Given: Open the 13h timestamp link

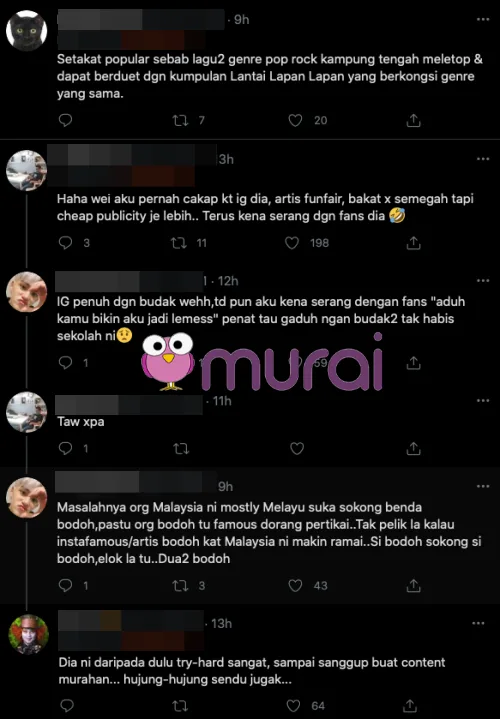Looking at the screenshot, I should [x=222, y=624].
